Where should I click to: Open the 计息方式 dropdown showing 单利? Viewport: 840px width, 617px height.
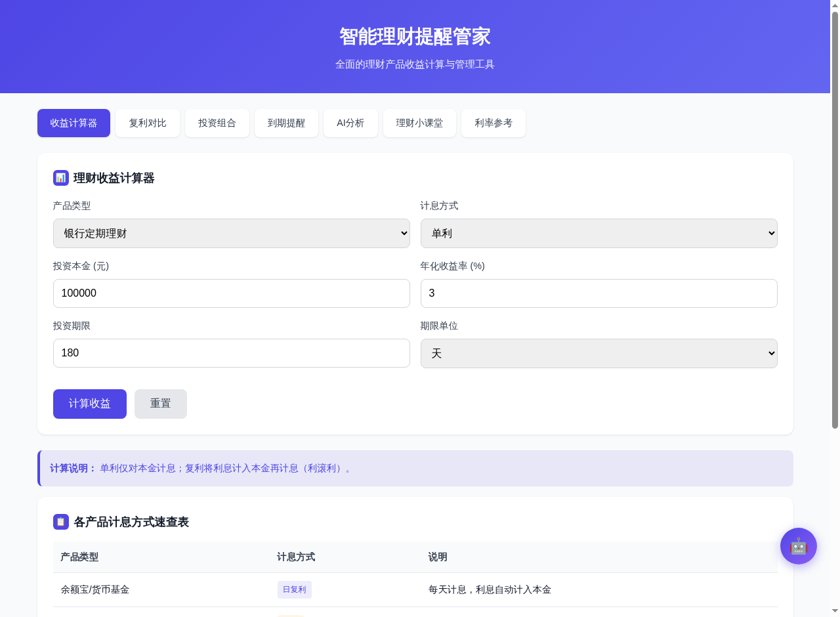[x=598, y=233]
